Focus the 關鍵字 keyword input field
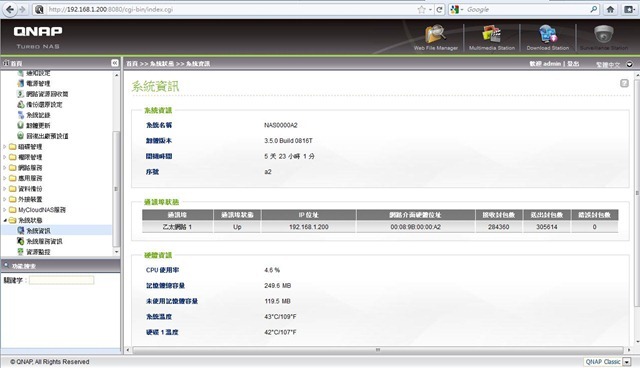The width and height of the screenshot is (640, 368). [x=61, y=280]
